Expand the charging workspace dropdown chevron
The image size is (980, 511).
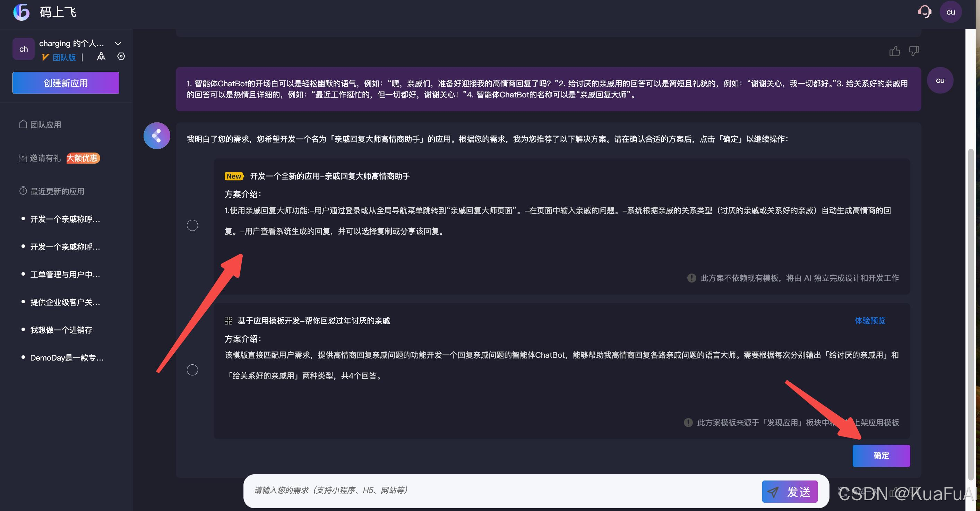point(118,43)
